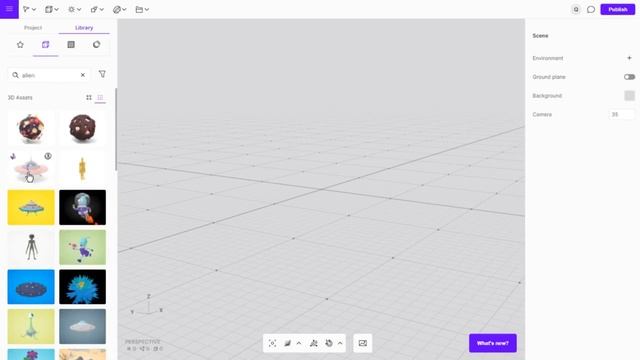Screen dimensions: 640x360
Task: Select the cartoon alien on green thumbnail
Action: (82, 247)
